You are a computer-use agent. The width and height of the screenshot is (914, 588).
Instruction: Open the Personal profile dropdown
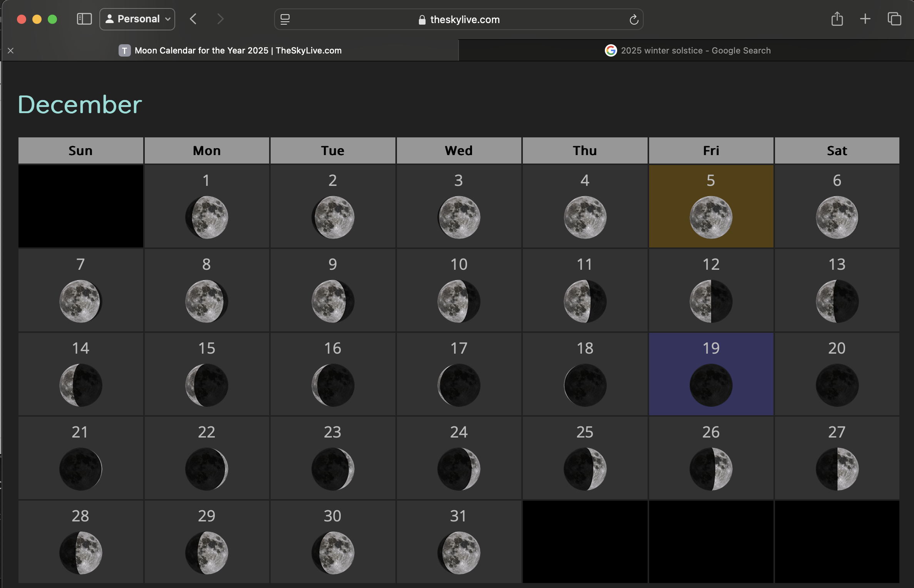pos(137,19)
